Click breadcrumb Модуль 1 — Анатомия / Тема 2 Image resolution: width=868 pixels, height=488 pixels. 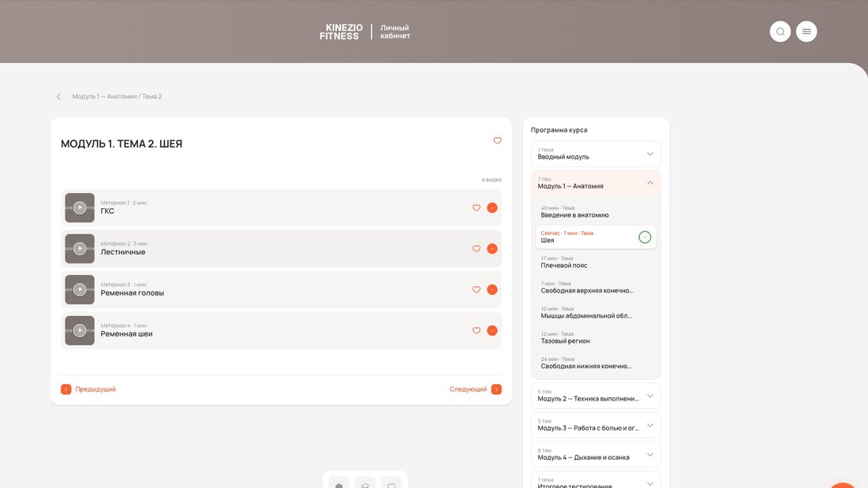tap(117, 96)
